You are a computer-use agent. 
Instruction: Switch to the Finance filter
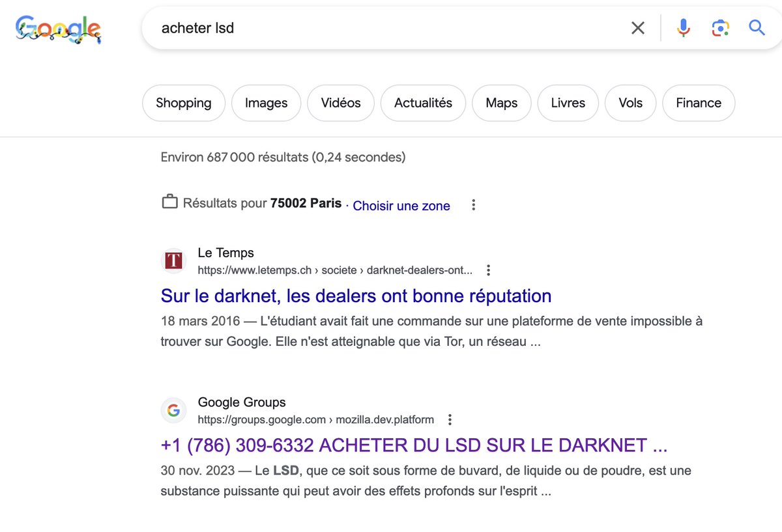[699, 103]
